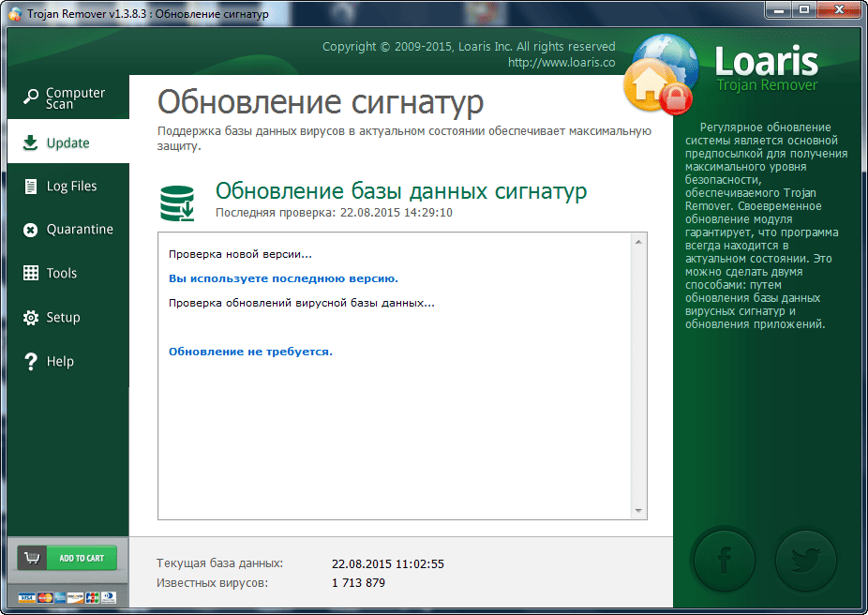Open the Facebook round button
Image resolution: width=868 pixels, height=615 pixels.
(724, 560)
